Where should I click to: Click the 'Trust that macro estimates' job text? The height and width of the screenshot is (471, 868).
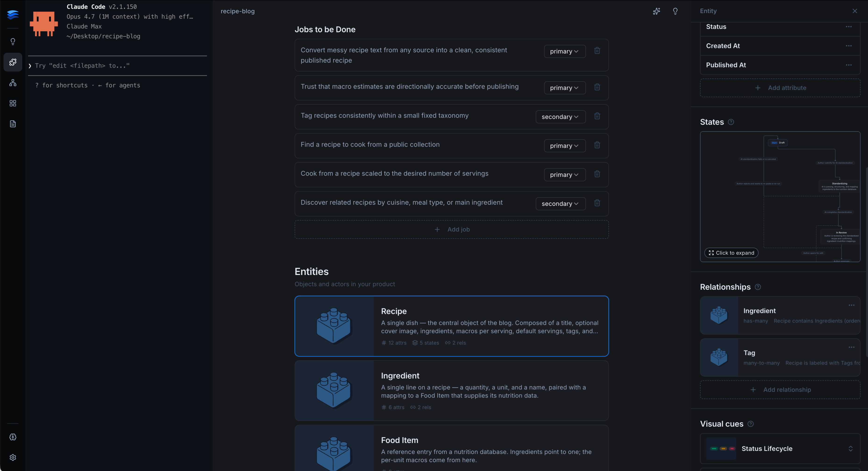(x=409, y=87)
